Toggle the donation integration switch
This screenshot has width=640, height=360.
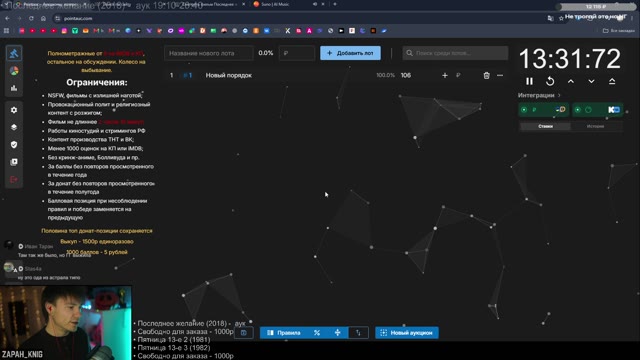coord(543,109)
